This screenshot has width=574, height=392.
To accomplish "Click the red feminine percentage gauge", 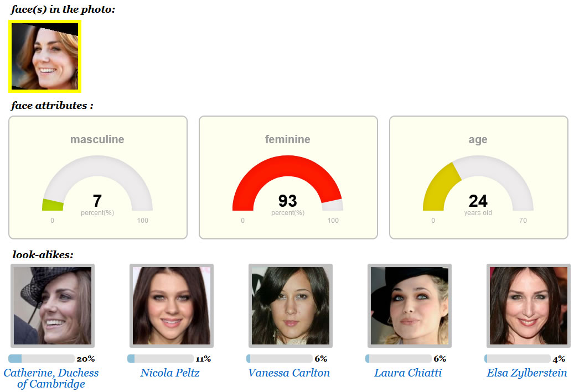I will coord(288,183).
